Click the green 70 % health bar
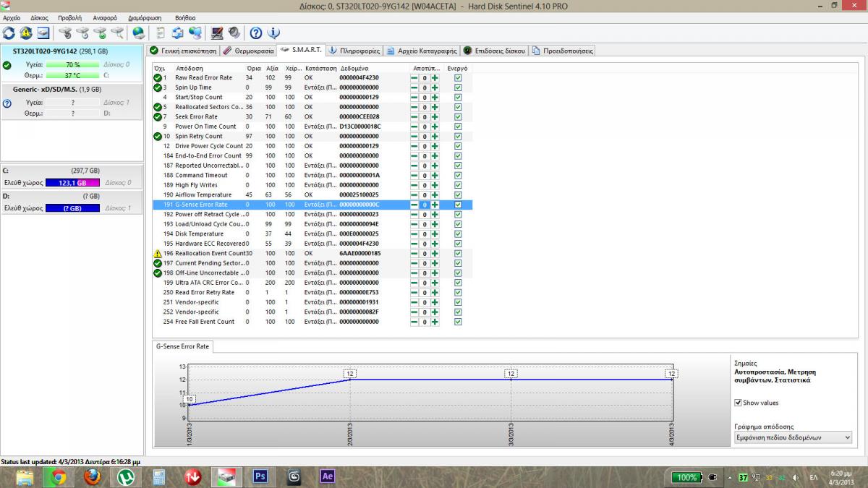Viewport: 868px width, 488px height. pos(72,65)
